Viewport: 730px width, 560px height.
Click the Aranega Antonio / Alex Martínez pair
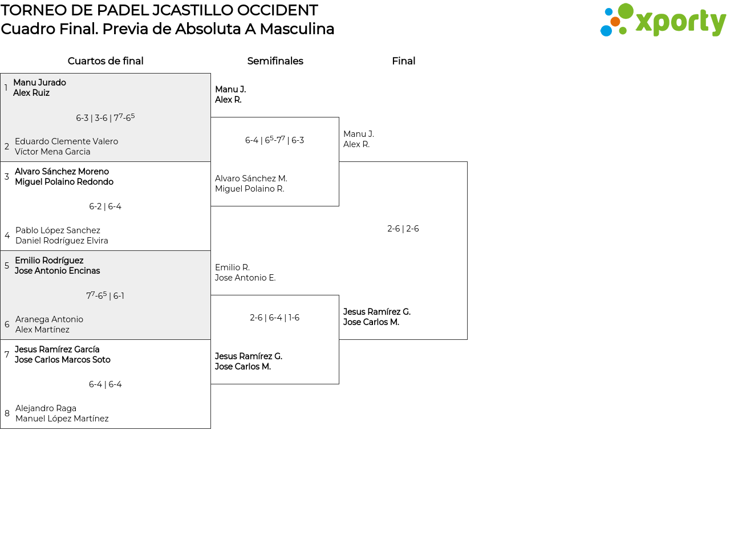[x=49, y=324]
